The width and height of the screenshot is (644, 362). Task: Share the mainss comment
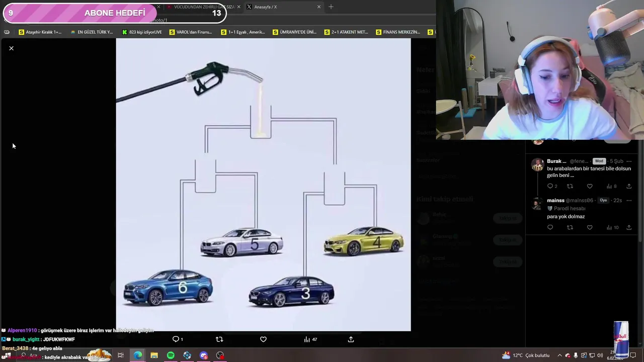(629, 227)
